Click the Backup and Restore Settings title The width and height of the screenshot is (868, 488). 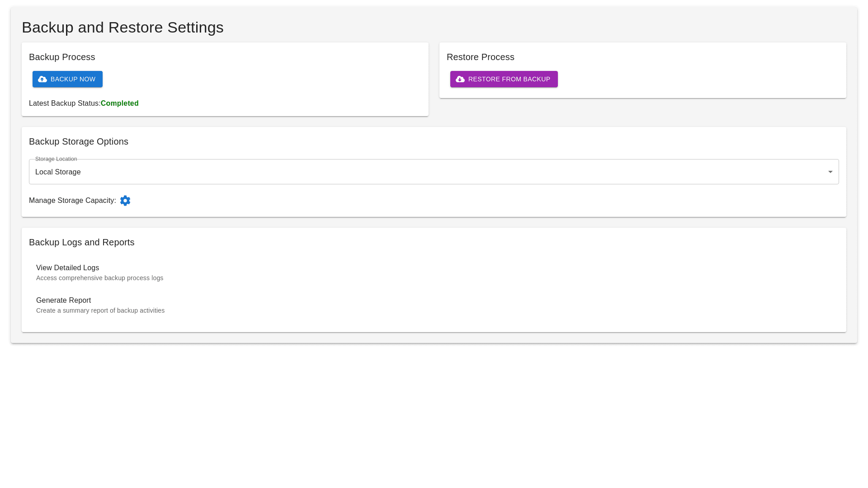[x=123, y=28]
